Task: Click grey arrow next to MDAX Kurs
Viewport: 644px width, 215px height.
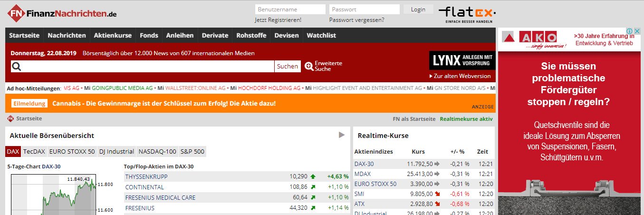Action: (437, 174)
